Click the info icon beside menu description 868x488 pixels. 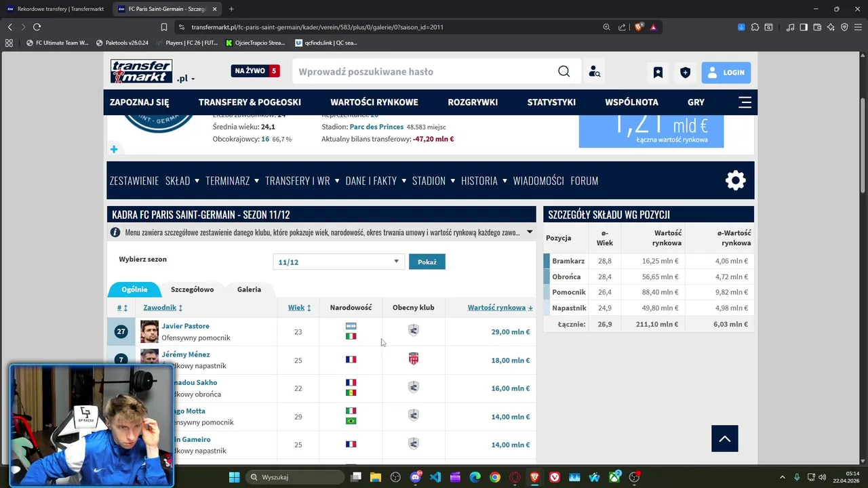click(115, 232)
